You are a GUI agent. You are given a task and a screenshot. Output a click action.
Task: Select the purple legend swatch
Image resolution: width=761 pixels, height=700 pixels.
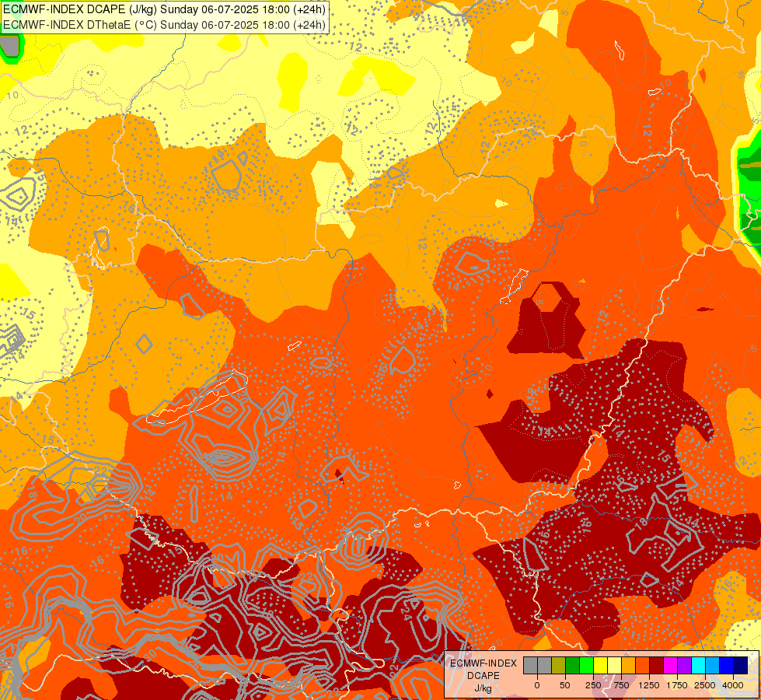(x=684, y=665)
